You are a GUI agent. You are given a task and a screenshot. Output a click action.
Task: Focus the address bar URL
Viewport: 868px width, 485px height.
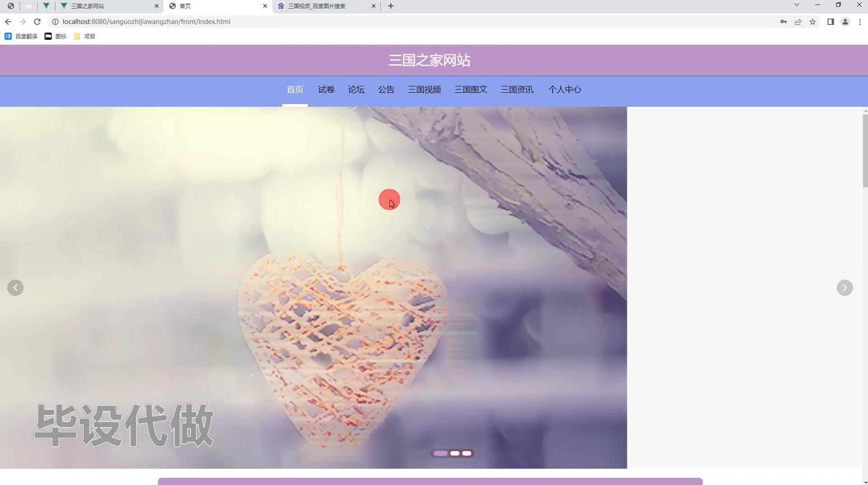[x=146, y=22]
